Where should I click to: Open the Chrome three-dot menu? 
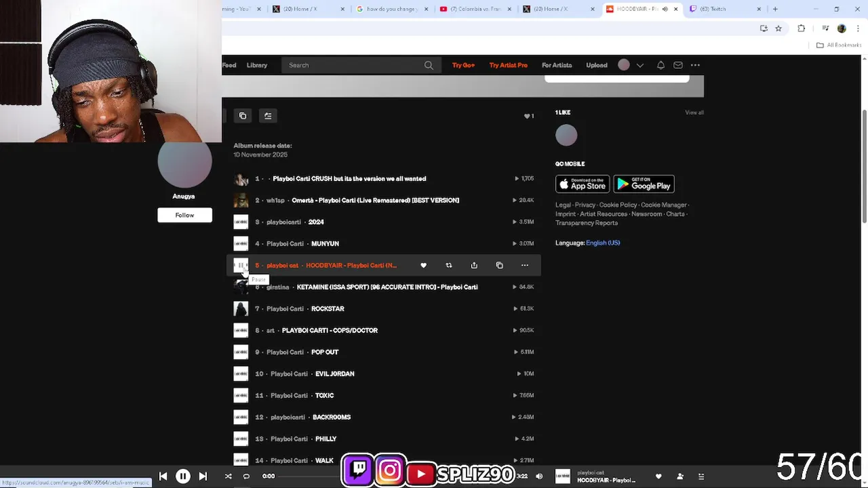point(856,28)
